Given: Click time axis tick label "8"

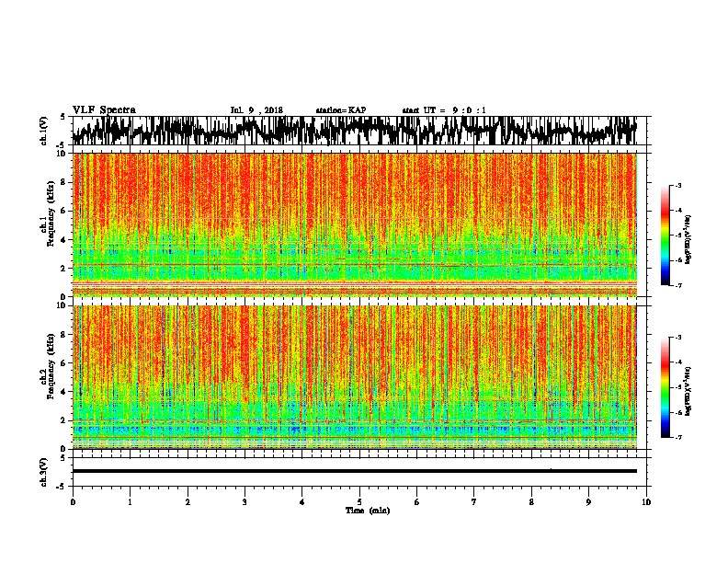Looking at the screenshot, I should pyautogui.click(x=531, y=502).
